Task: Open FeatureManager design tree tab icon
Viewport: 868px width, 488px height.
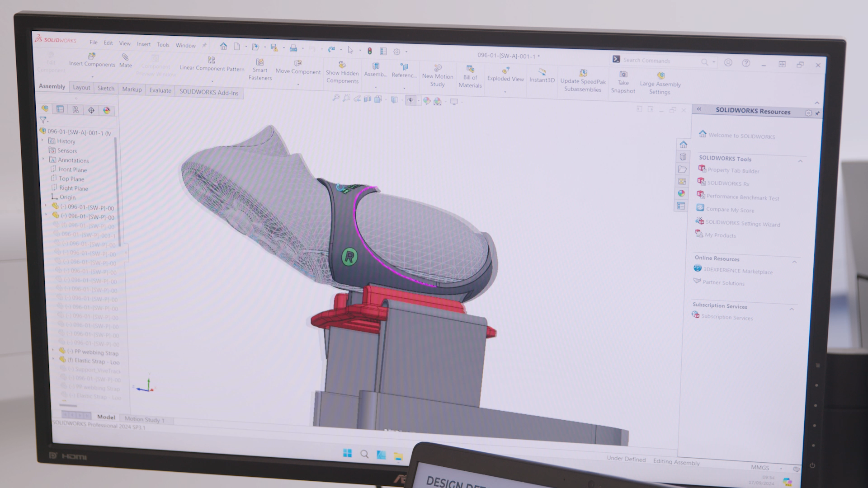Action: click(x=45, y=108)
